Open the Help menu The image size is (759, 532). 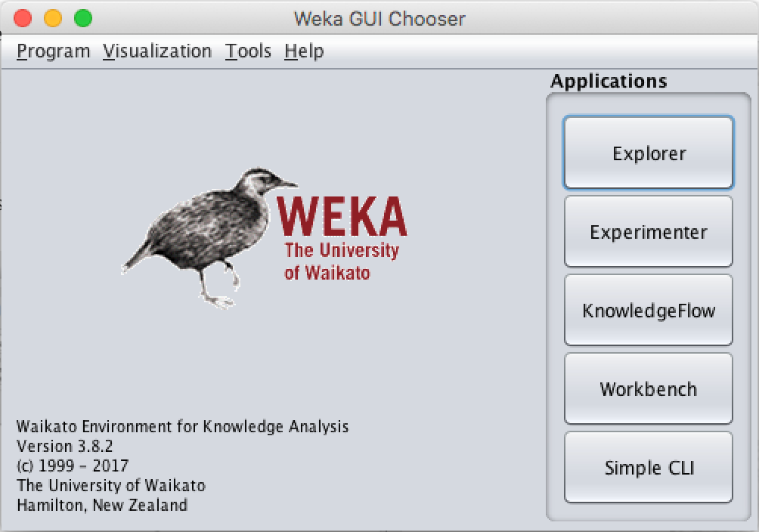tap(304, 51)
